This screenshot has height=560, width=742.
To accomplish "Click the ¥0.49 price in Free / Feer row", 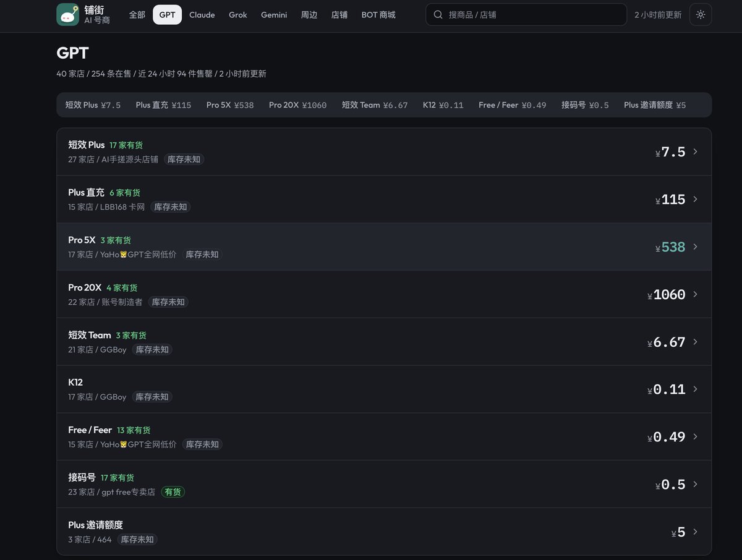I will click(666, 437).
